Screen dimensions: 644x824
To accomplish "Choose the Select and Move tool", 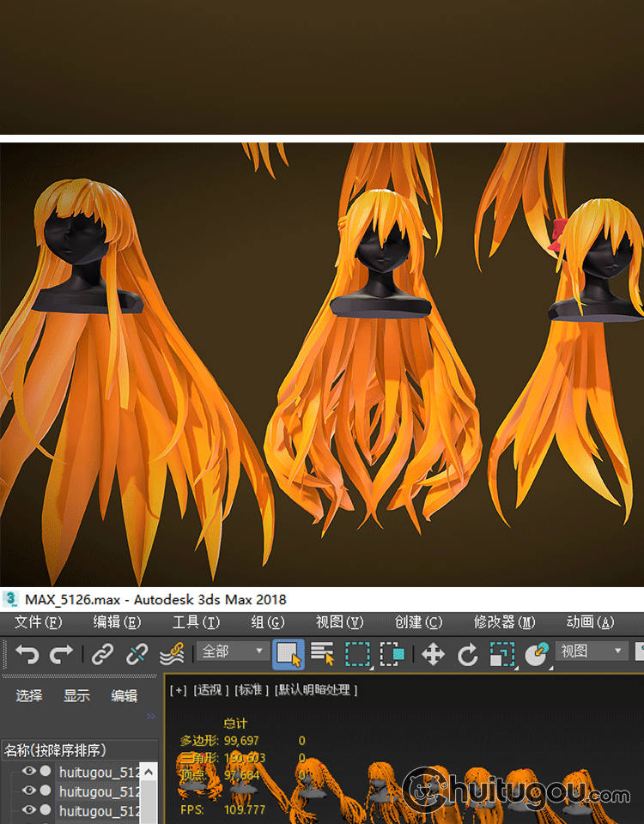I will coord(433,654).
